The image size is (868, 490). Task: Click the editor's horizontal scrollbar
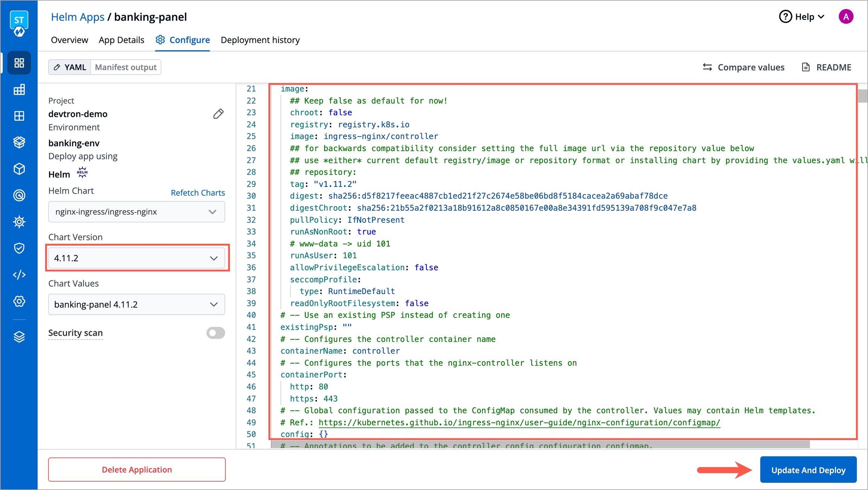[x=540, y=445]
